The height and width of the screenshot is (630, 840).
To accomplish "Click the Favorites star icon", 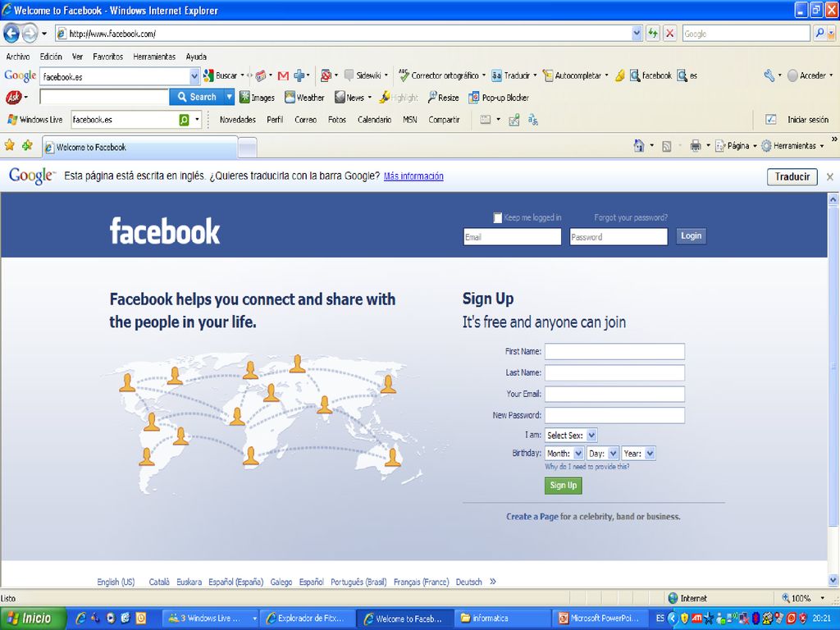I will (9, 145).
